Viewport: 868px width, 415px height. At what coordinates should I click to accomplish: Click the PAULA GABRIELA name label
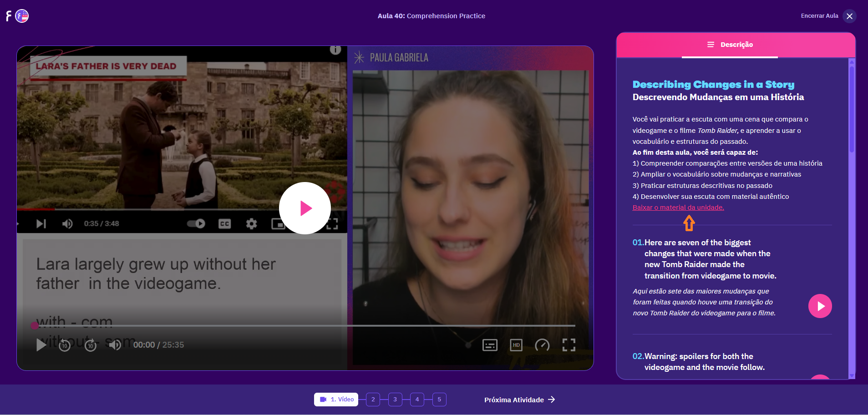pyautogui.click(x=399, y=58)
